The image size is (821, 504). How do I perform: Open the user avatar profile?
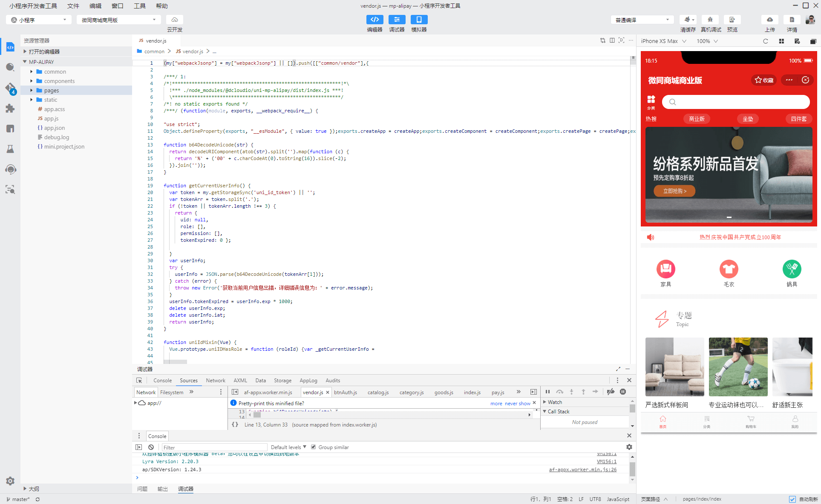point(810,20)
